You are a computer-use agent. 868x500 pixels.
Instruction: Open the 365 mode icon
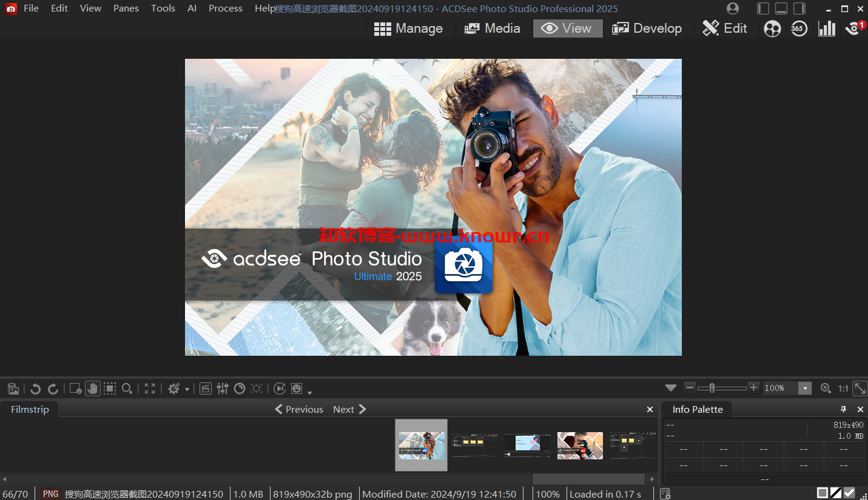point(799,28)
